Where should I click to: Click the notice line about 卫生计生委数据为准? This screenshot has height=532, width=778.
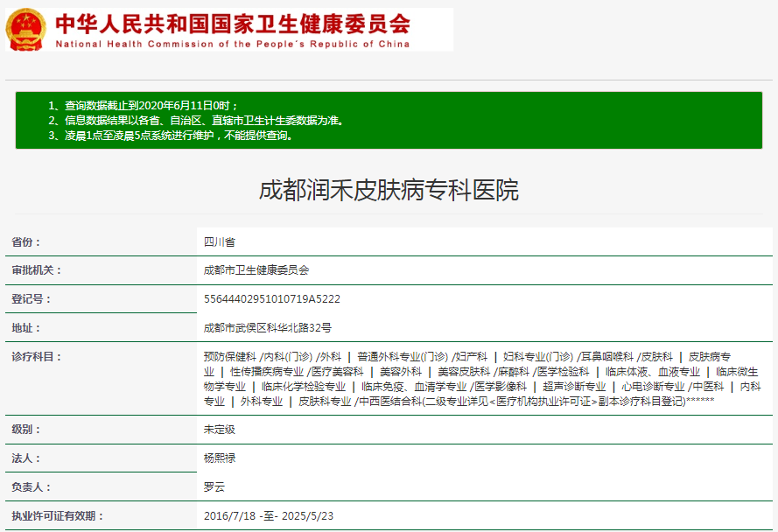(x=196, y=121)
